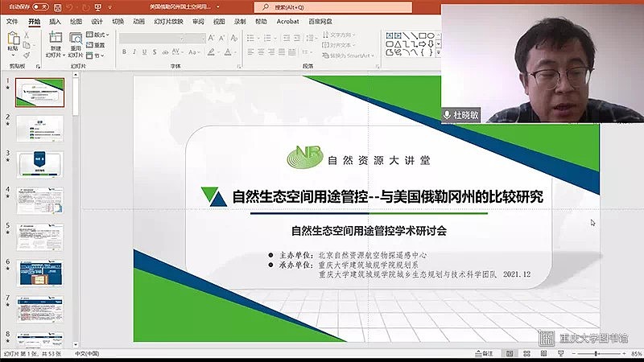644x362 pixels.
Task: Click the font color A button
Action: pyautogui.click(x=228, y=52)
